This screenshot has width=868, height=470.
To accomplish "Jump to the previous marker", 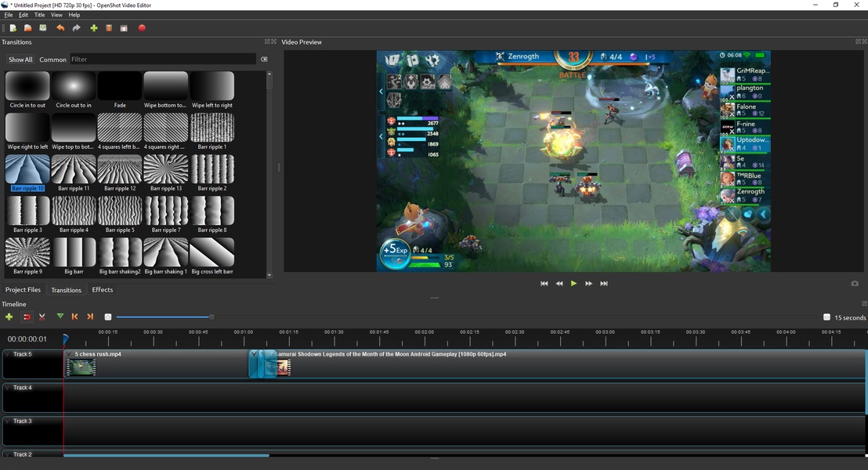I will point(75,316).
